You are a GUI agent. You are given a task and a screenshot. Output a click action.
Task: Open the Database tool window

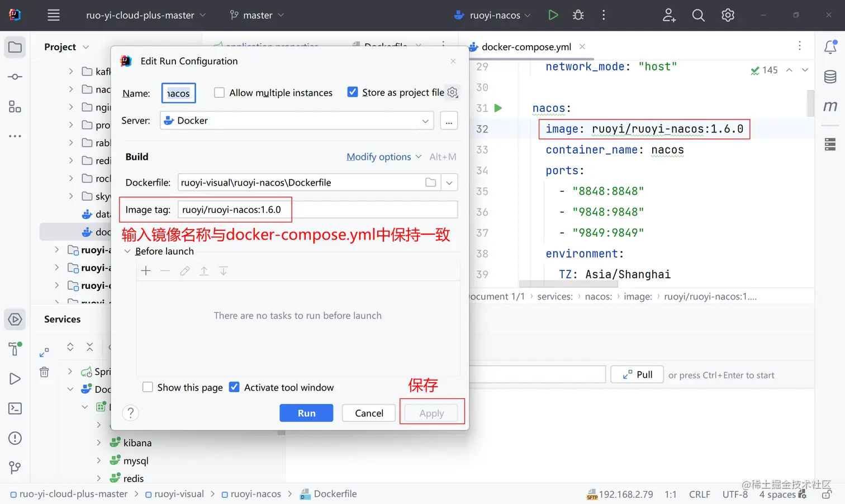(x=830, y=77)
